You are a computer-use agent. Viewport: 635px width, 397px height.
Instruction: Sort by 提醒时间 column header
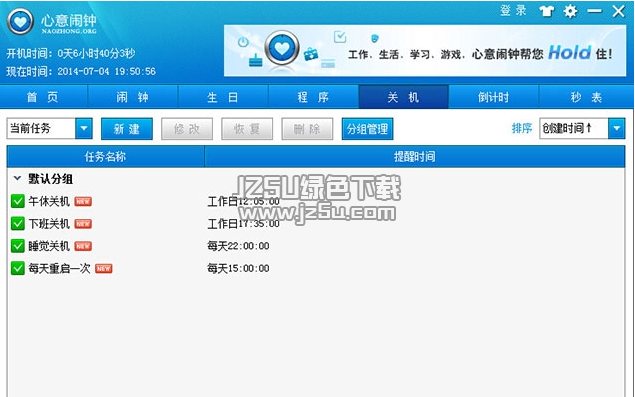tap(415, 157)
